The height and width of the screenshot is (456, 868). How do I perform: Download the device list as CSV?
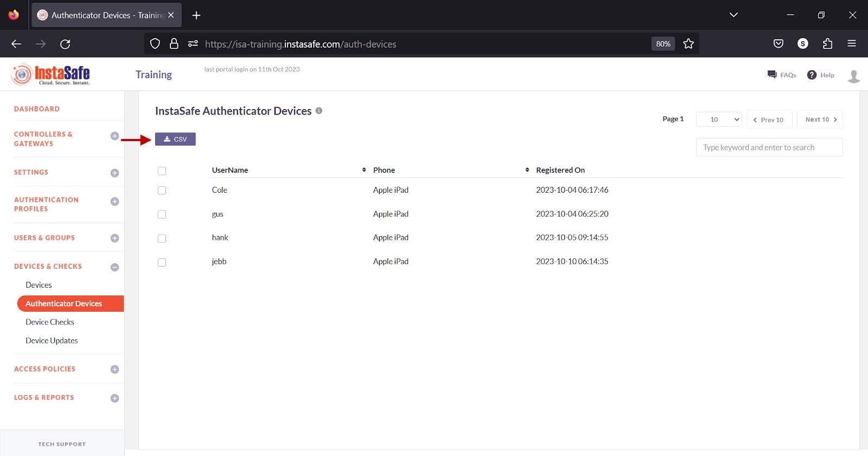coord(175,140)
